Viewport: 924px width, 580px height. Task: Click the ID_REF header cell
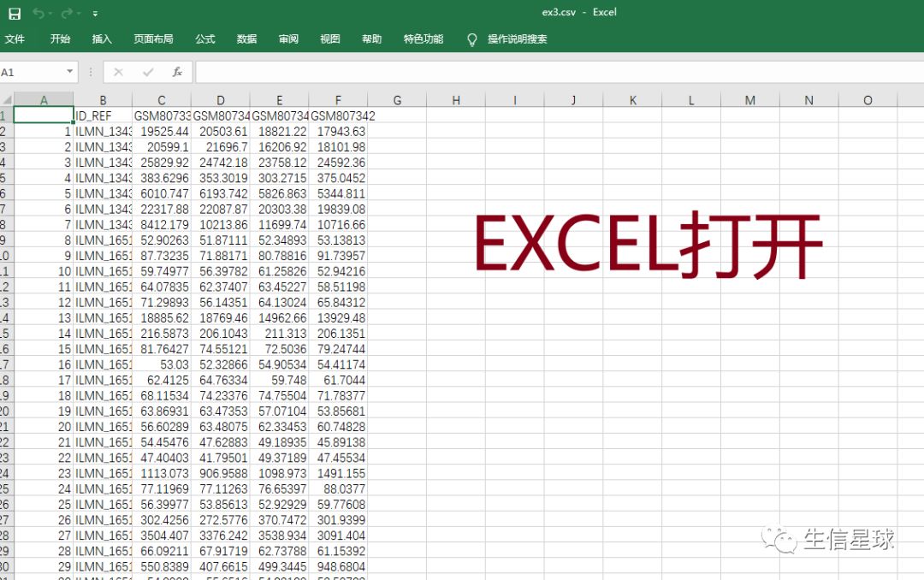click(x=103, y=116)
